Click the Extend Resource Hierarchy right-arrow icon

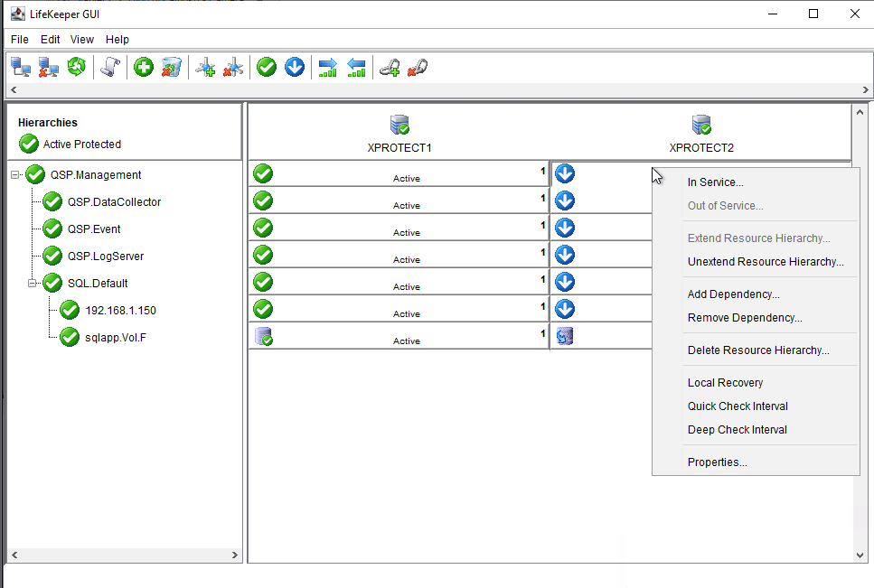click(x=328, y=68)
